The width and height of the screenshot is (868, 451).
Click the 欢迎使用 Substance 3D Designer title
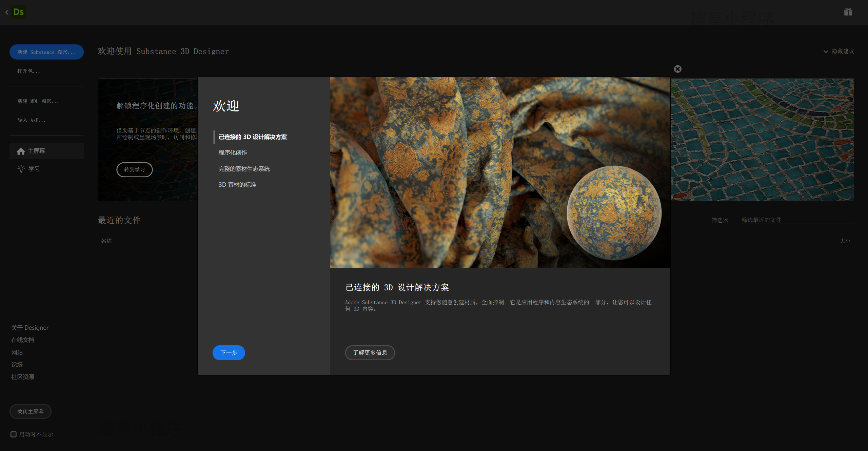coord(163,52)
